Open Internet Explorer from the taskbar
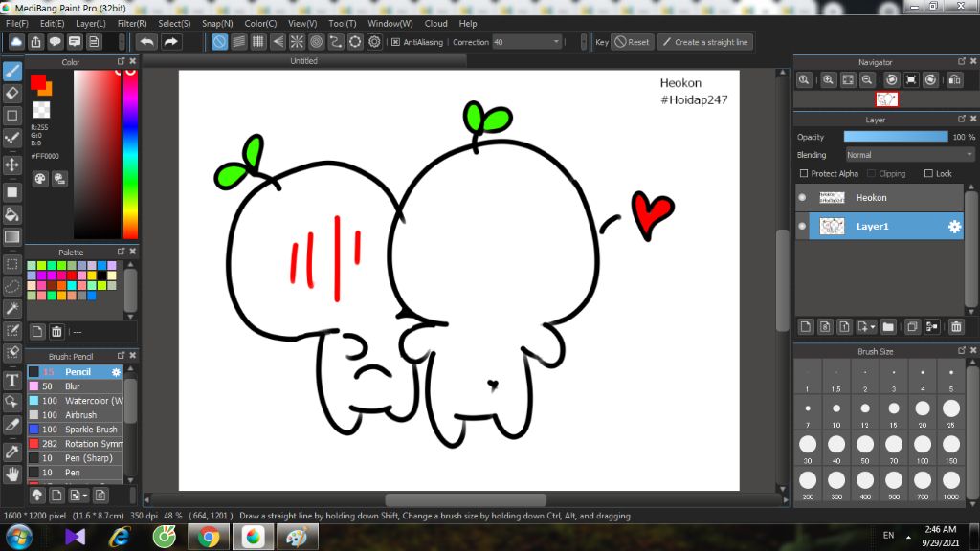The width and height of the screenshot is (980, 551). (x=120, y=537)
